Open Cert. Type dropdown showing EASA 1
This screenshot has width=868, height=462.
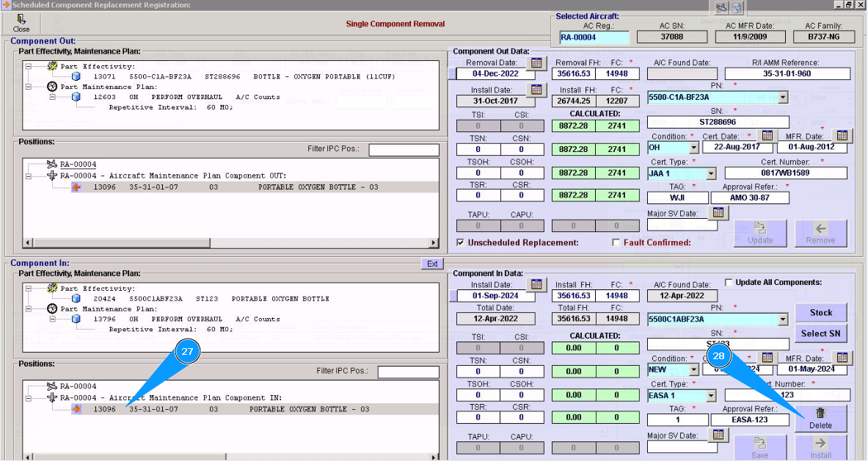tap(710, 396)
